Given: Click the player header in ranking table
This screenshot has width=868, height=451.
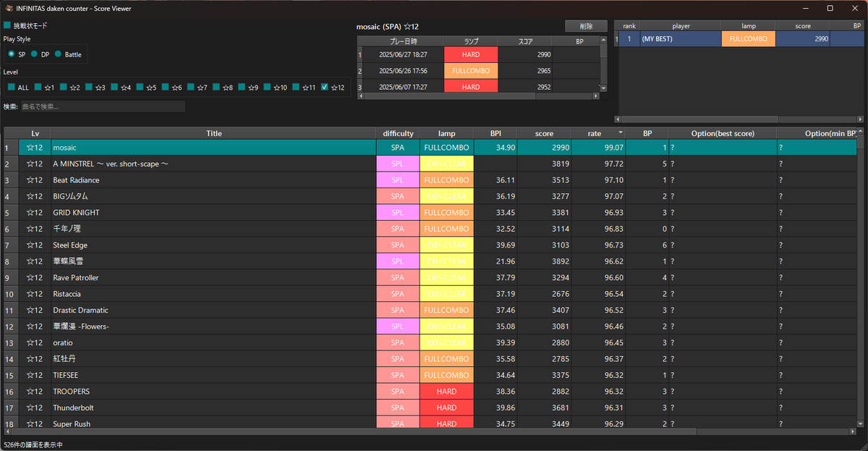Looking at the screenshot, I should [x=680, y=25].
